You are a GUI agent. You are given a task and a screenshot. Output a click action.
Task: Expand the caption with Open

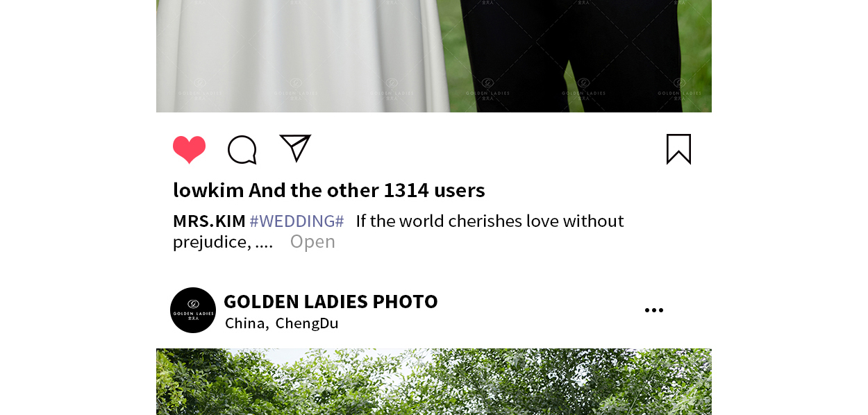(x=312, y=242)
